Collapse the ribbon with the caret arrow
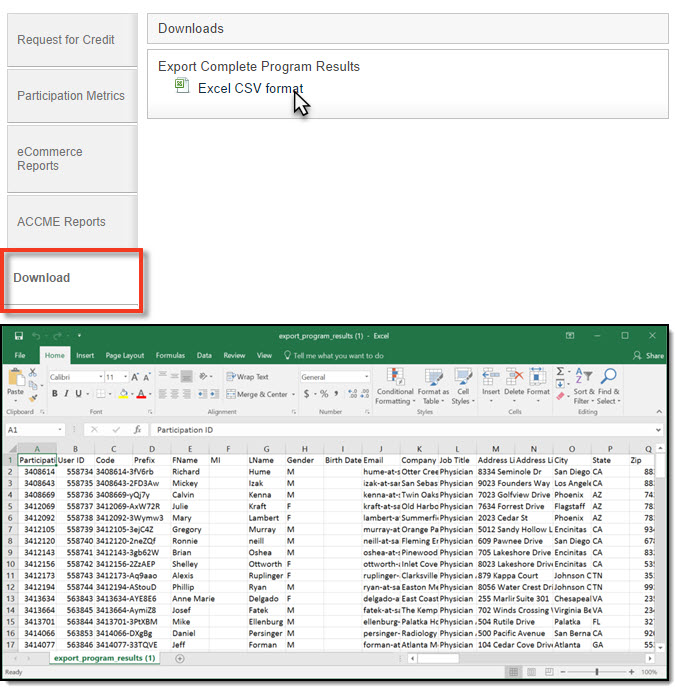 (x=659, y=412)
